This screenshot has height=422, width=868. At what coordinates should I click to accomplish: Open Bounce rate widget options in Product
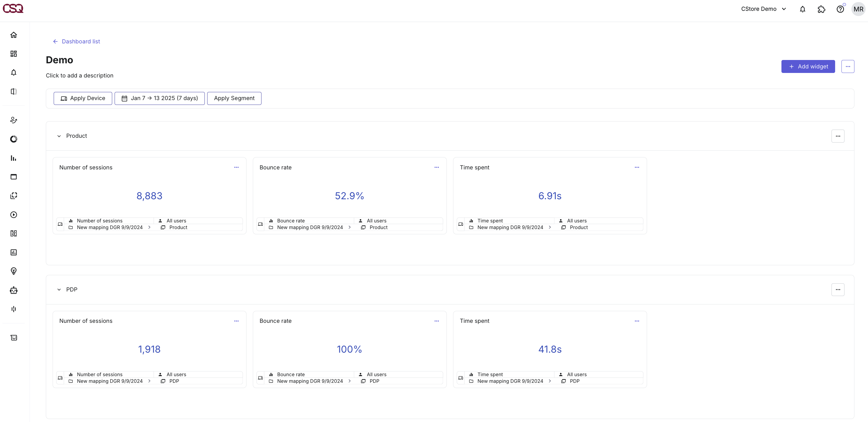pos(436,167)
